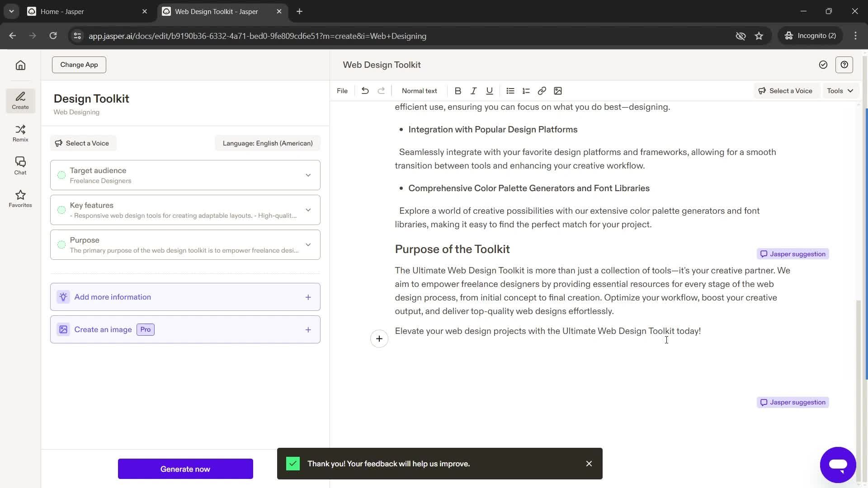
Task: Reload the browser page
Action: (x=53, y=36)
